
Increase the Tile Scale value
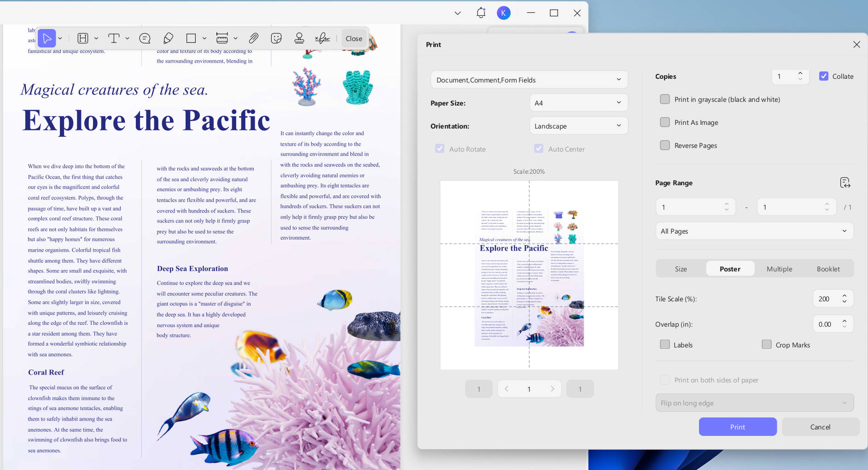[844, 296]
